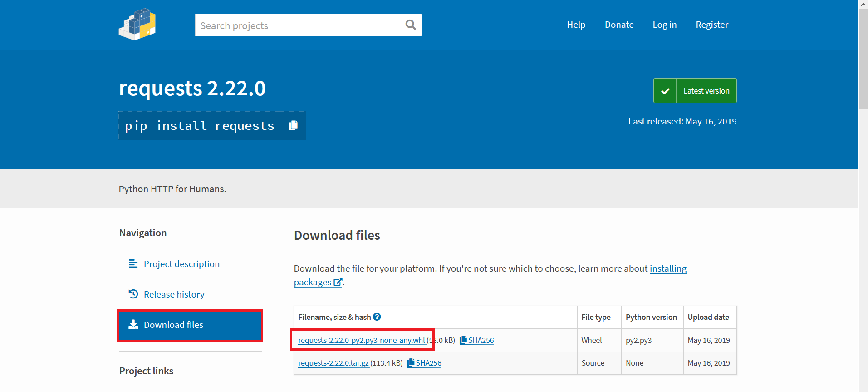Open the Donate page
This screenshot has width=868, height=392.
point(619,25)
